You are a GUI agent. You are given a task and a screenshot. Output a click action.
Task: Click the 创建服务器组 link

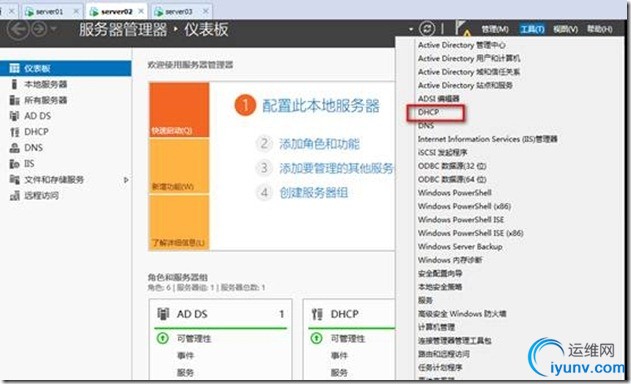click(313, 192)
